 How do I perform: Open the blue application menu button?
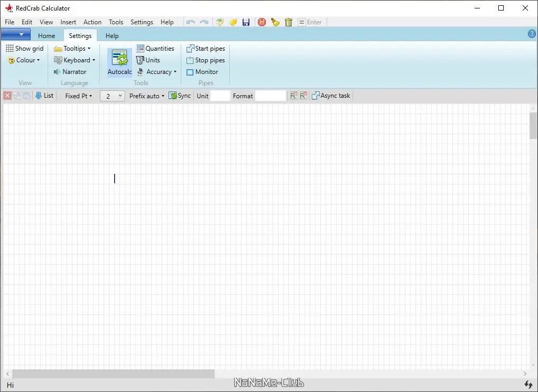coord(16,34)
